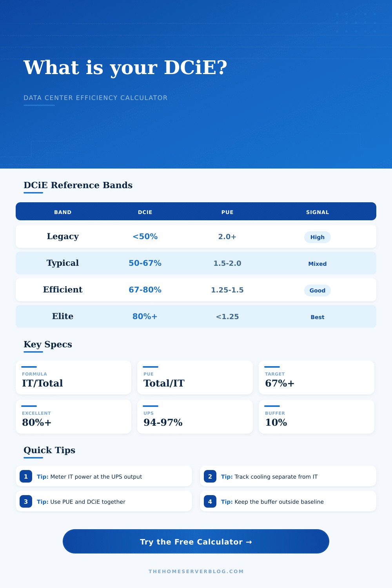Select the Legacy band name
This screenshot has width=392, height=588.
coord(63,236)
